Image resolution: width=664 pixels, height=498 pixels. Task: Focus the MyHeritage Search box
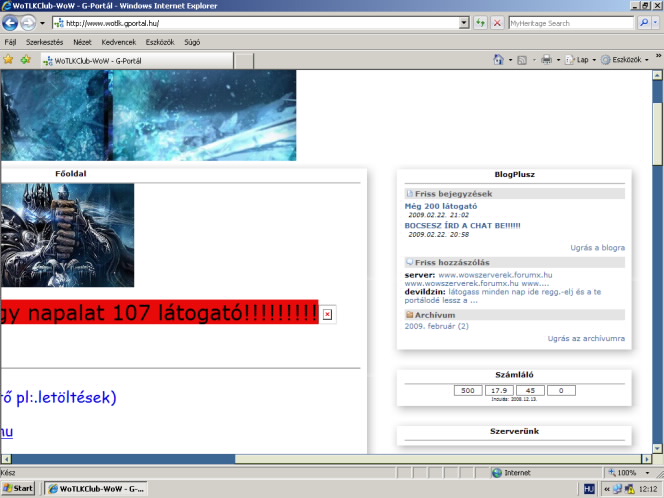click(x=571, y=23)
